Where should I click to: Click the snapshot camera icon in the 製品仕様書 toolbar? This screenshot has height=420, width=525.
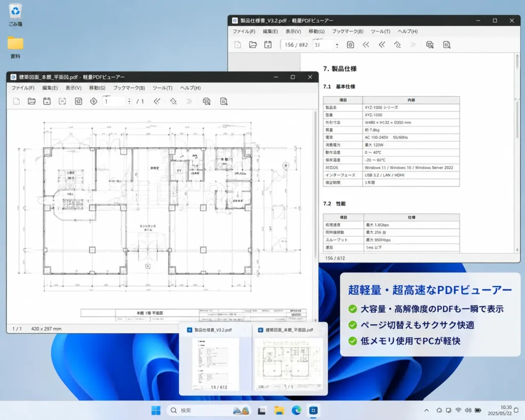350,45
